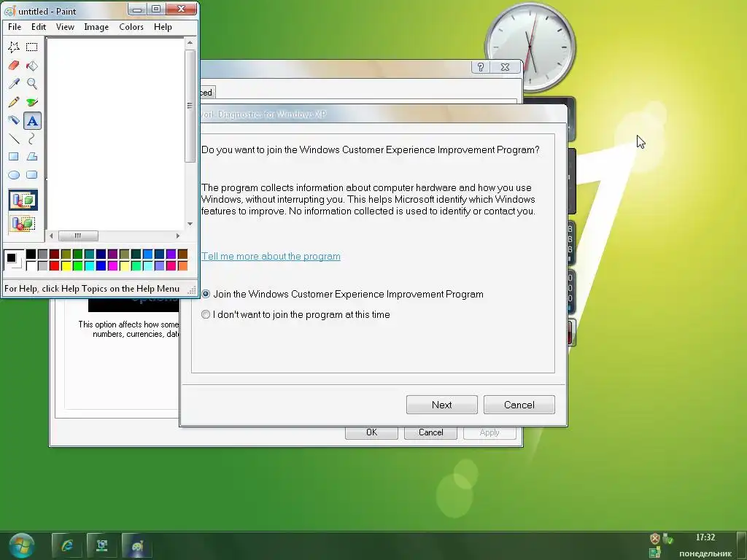The width and height of the screenshot is (747, 560).
Task: Switch to Paint via its taskbar button
Action: (x=137, y=545)
